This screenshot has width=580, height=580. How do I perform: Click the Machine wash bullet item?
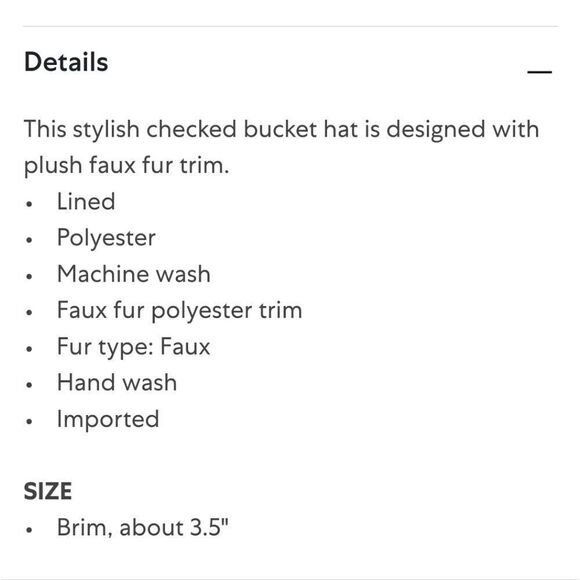tap(134, 274)
